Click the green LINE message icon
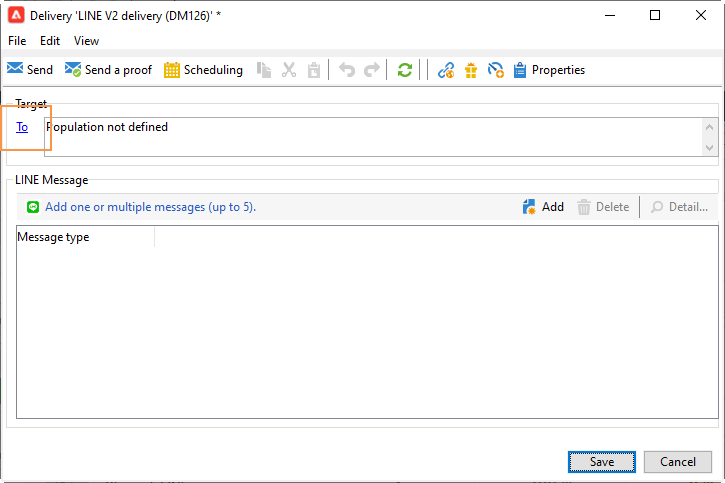 point(33,207)
